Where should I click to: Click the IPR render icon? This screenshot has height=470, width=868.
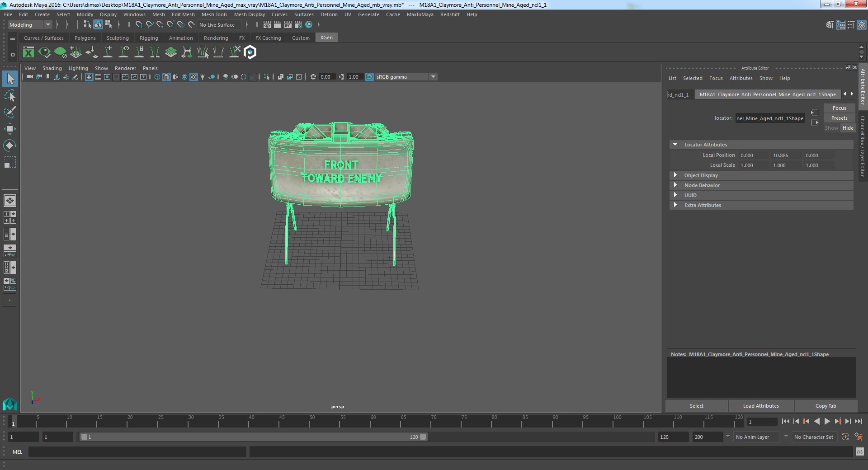click(x=288, y=25)
